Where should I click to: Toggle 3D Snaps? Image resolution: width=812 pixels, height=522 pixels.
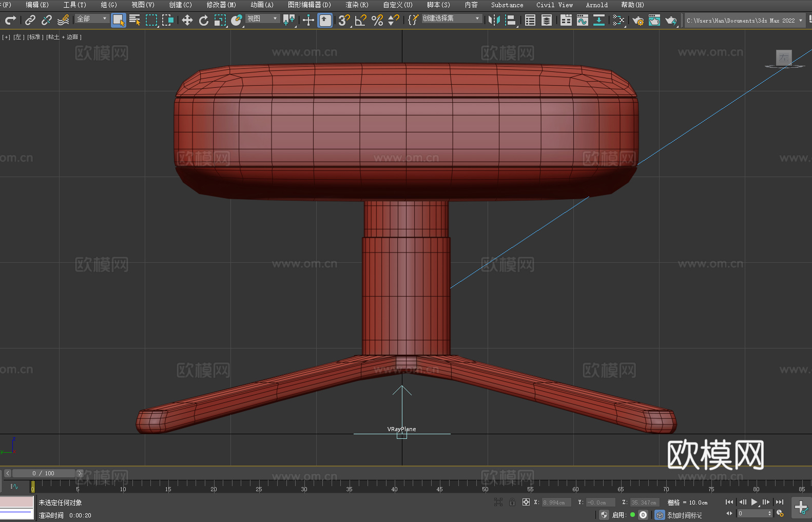(x=344, y=20)
